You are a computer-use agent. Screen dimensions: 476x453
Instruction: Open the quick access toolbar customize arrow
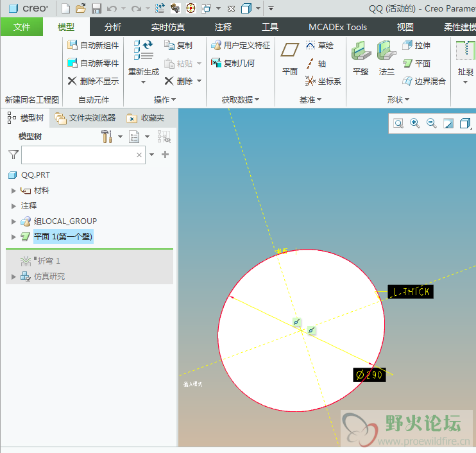[x=271, y=8]
